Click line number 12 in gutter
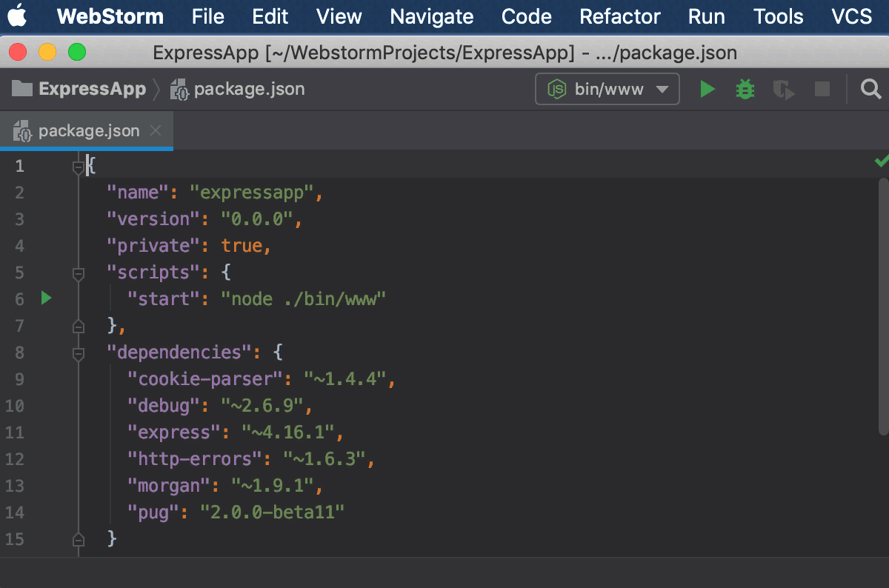 point(15,459)
